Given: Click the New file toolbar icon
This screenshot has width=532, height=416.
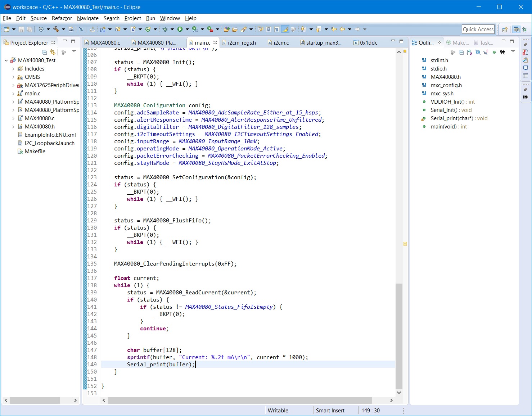Looking at the screenshot, I should pyautogui.click(x=6, y=29).
